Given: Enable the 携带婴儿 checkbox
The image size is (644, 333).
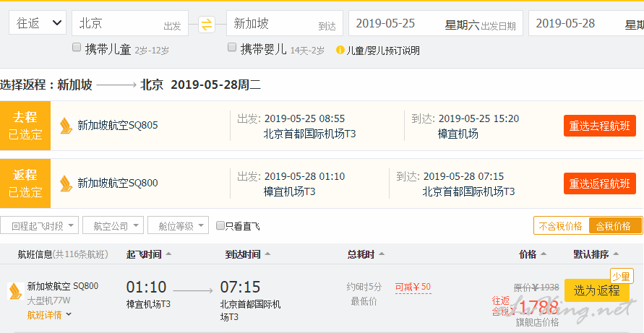Looking at the screenshot, I should coord(232,47).
